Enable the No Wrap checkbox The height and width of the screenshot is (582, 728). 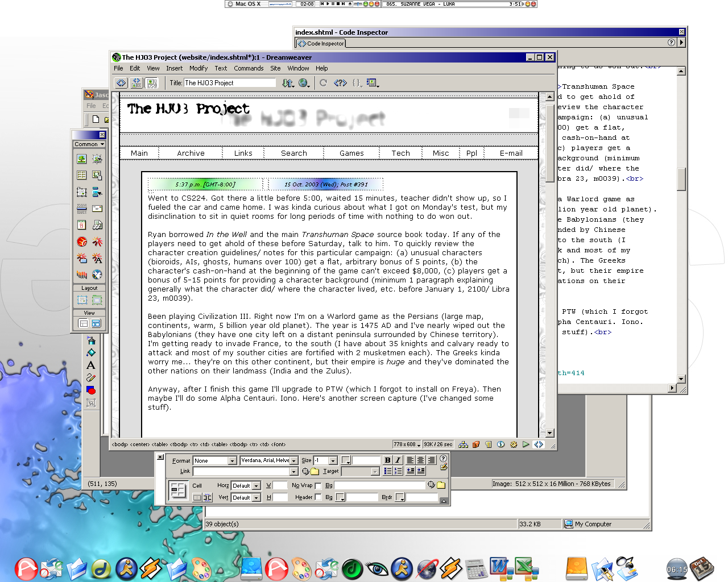(x=318, y=486)
